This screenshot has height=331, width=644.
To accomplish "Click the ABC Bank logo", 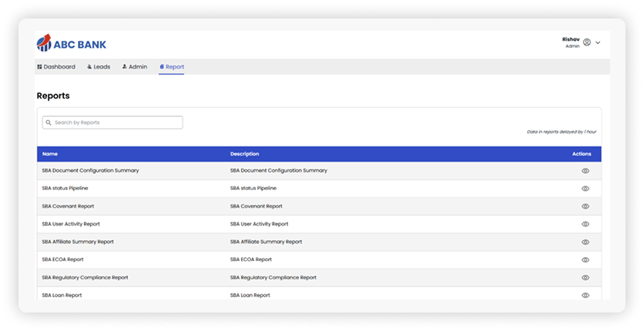I will 71,44.
